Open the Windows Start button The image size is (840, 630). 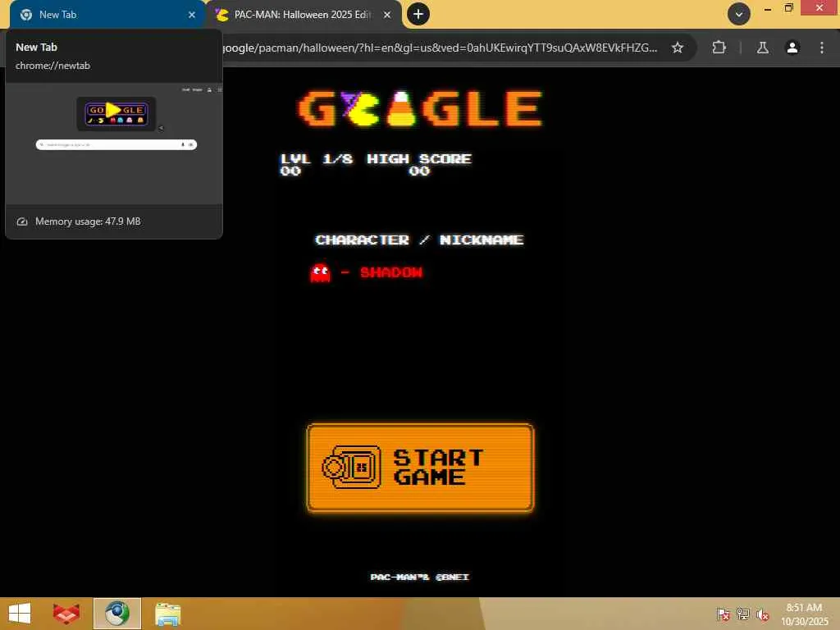pyautogui.click(x=20, y=614)
